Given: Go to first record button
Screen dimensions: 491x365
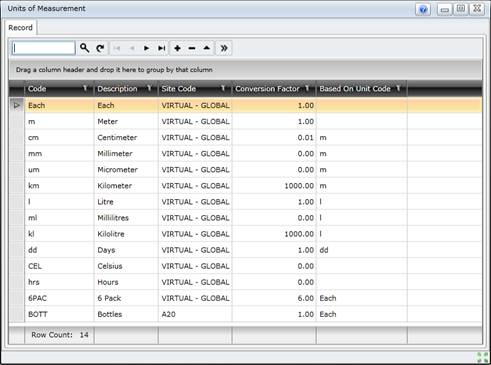Looking at the screenshot, I should click(x=117, y=48).
